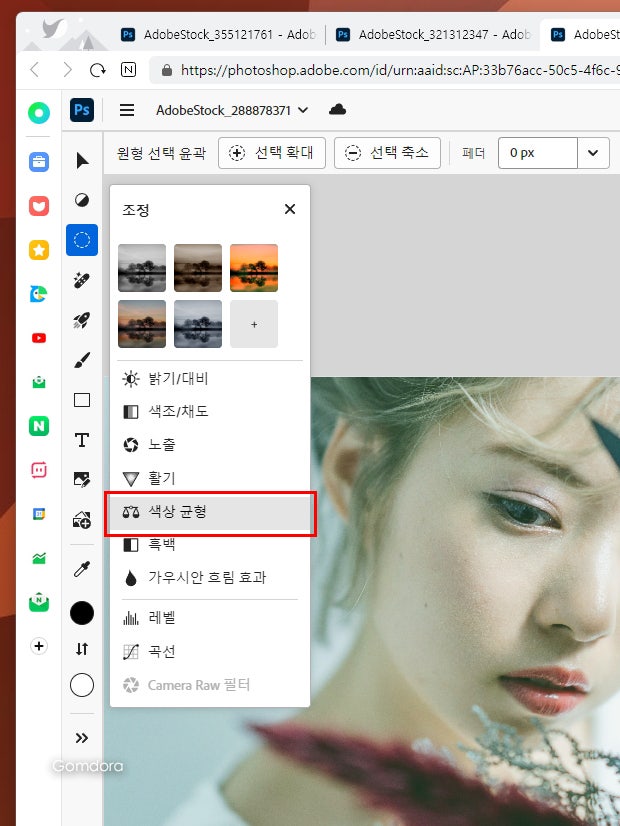Click the browser forward arrow
620x826 pixels.
(x=67, y=70)
